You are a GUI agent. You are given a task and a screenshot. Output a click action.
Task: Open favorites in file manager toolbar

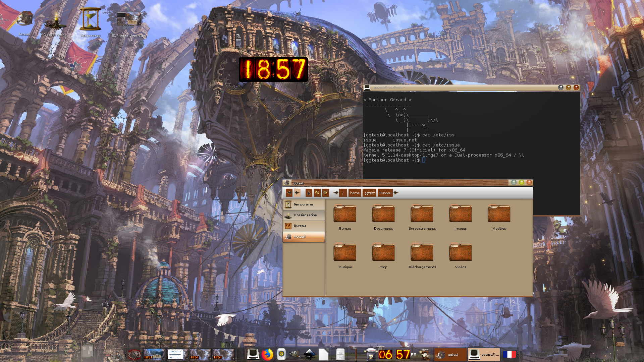click(x=325, y=193)
